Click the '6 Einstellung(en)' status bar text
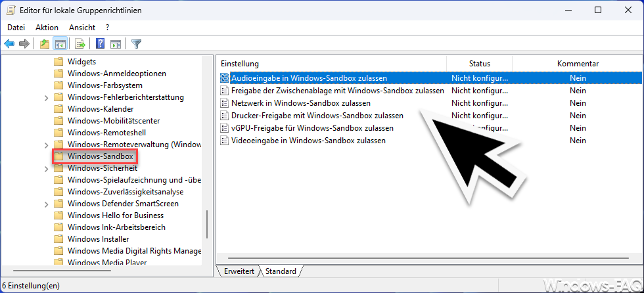The width and height of the screenshot is (644, 293). coord(31,285)
